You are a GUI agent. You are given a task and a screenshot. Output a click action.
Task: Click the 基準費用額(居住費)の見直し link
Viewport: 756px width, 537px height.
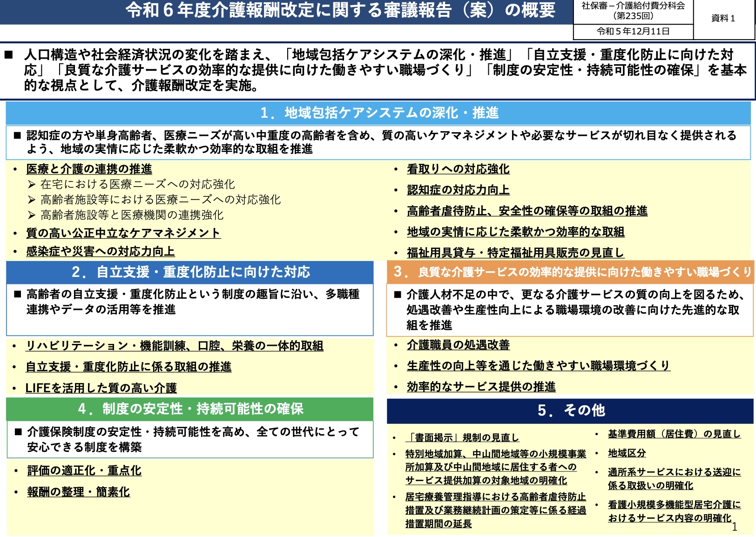click(x=674, y=434)
